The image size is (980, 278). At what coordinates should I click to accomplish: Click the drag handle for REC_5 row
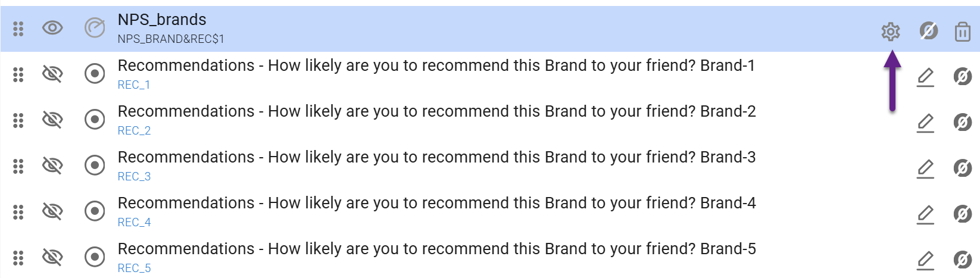(18, 257)
